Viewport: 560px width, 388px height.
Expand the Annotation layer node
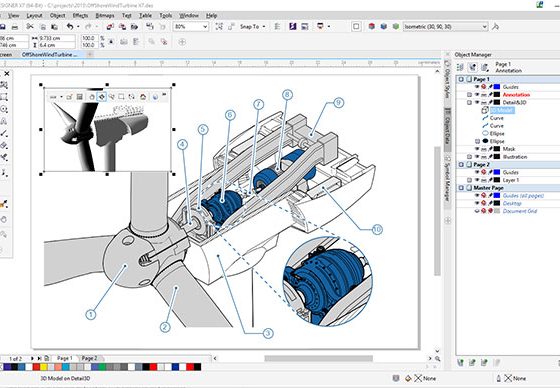[469, 95]
